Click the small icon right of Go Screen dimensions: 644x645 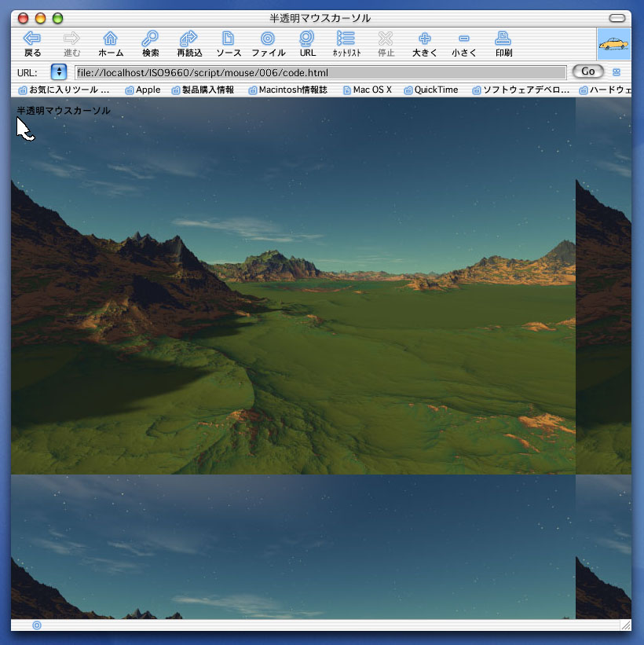[616, 72]
